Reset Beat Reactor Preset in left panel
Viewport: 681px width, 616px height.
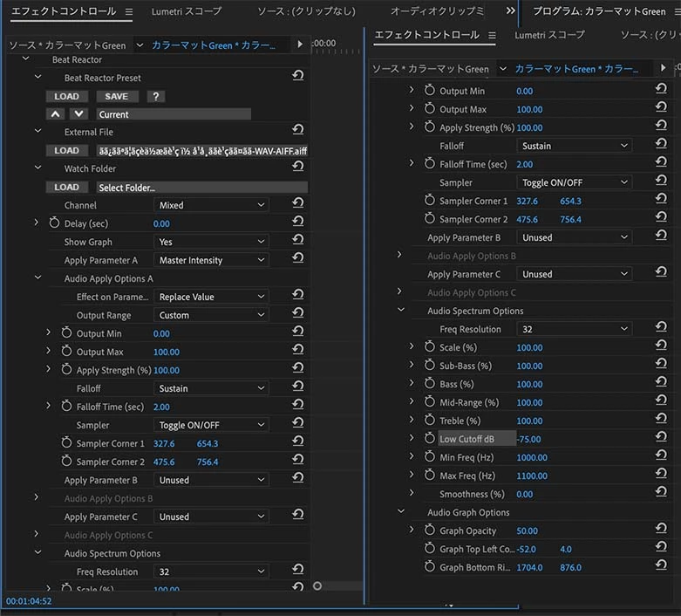(298, 76)
